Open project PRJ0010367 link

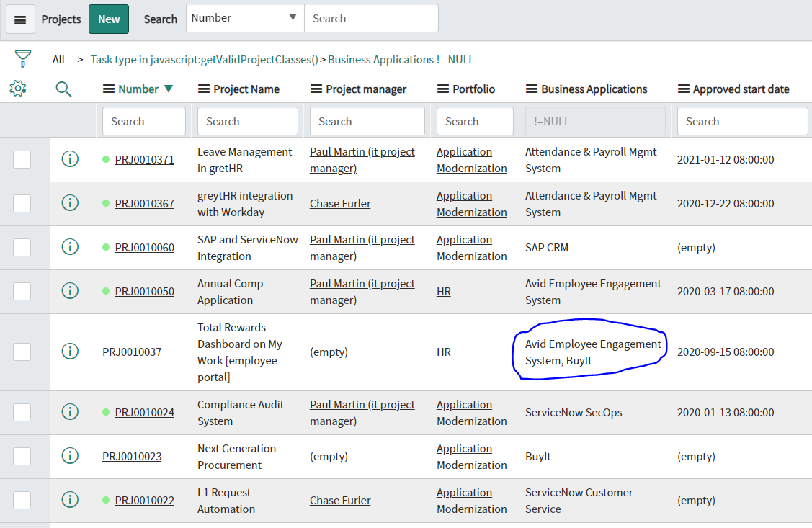(x=145, y=203)
